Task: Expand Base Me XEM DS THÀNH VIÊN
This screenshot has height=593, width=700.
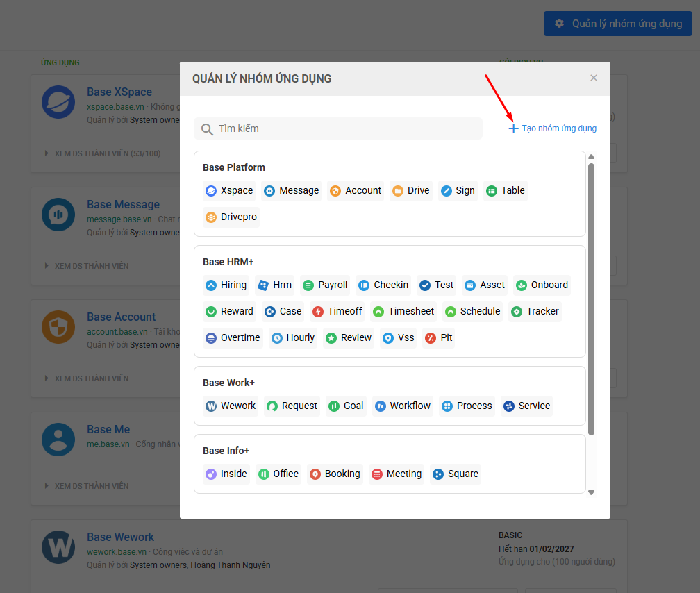Action: click(x=87, y=486)
